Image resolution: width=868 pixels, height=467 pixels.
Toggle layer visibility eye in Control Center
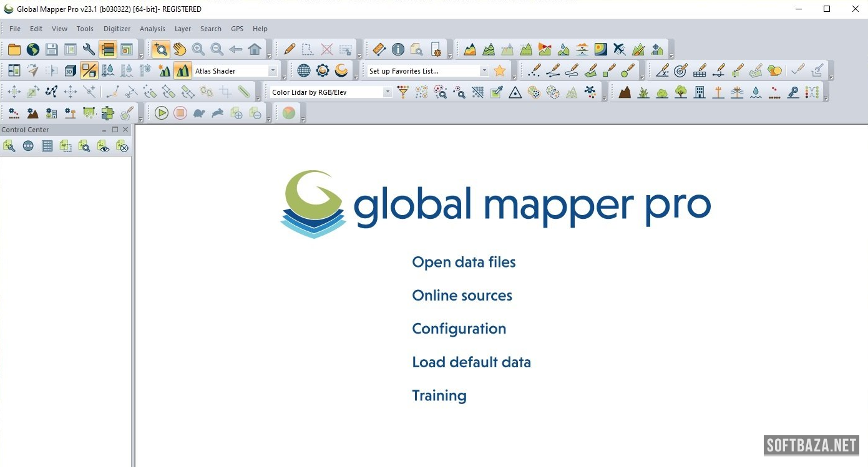coord(104,146)
